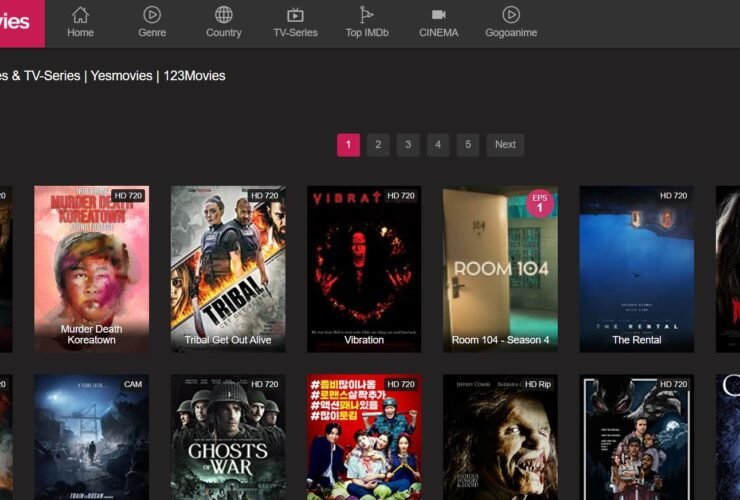Click the Top IMDb flag icon

(x=367, y=15)
